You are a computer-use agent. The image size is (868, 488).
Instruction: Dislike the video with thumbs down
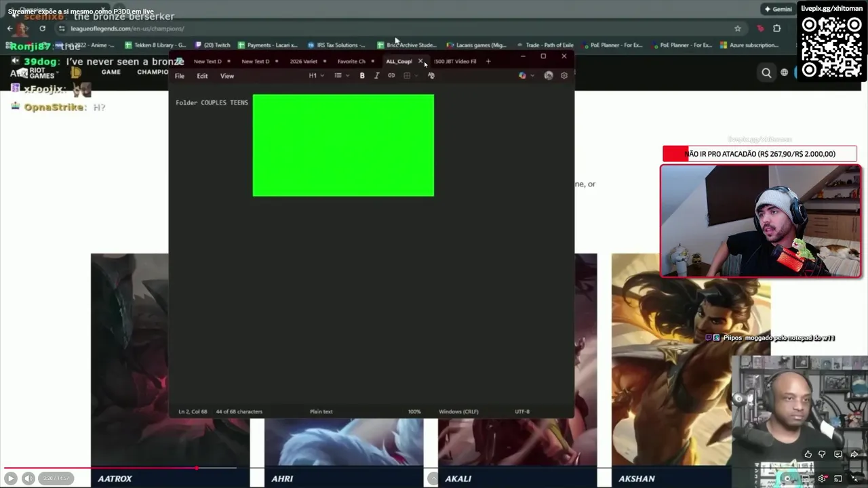point(823,454)
